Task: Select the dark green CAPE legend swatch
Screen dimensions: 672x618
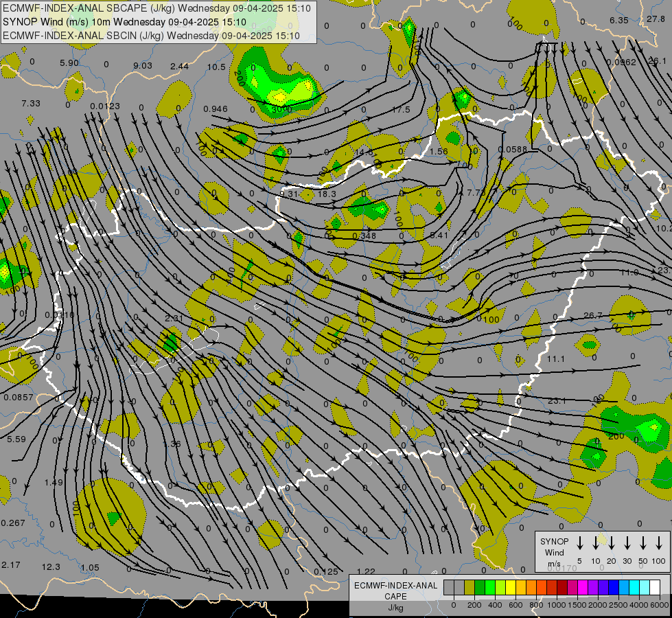Action: [x=480, y=588]
